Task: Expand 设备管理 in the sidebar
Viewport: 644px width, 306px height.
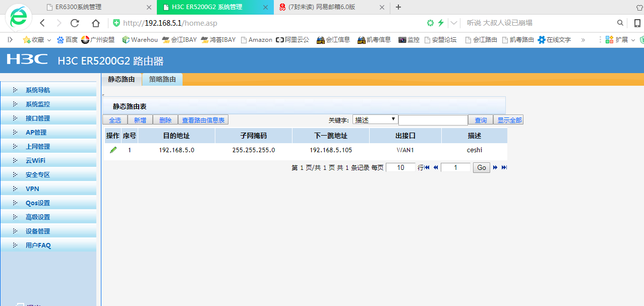Action: (48, 231)
